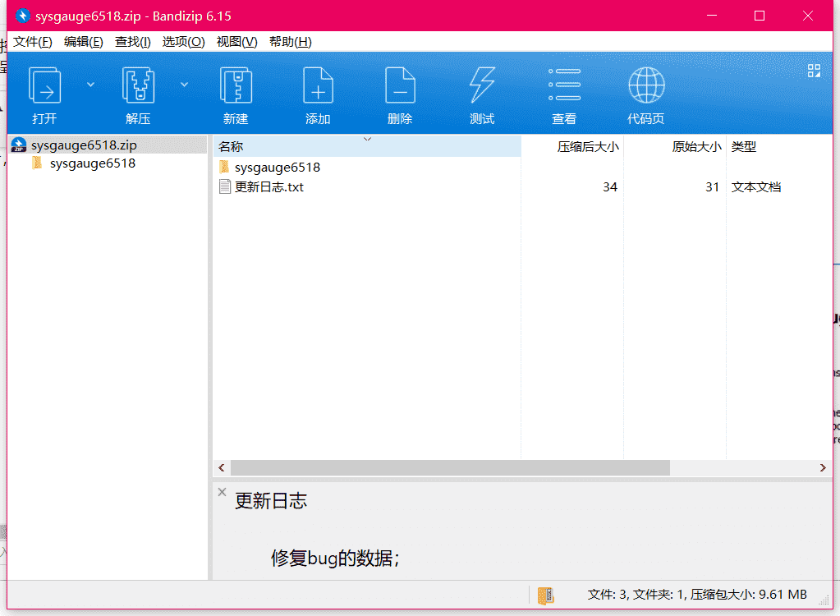
Task: Open the 视图(V) menu
Action: click(x=236, y=42)
